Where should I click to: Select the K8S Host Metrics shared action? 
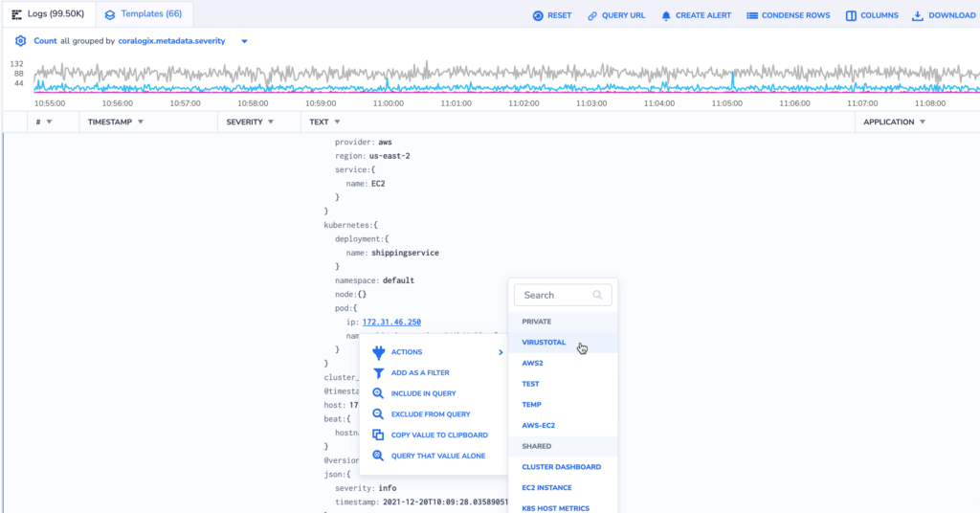(x=563, y=507)
